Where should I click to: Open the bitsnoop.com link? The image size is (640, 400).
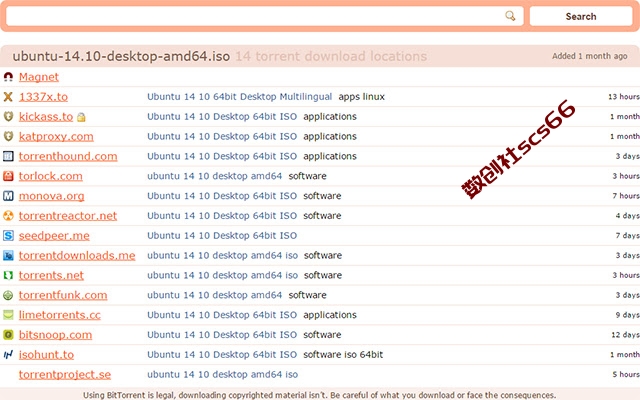(55, 335)
